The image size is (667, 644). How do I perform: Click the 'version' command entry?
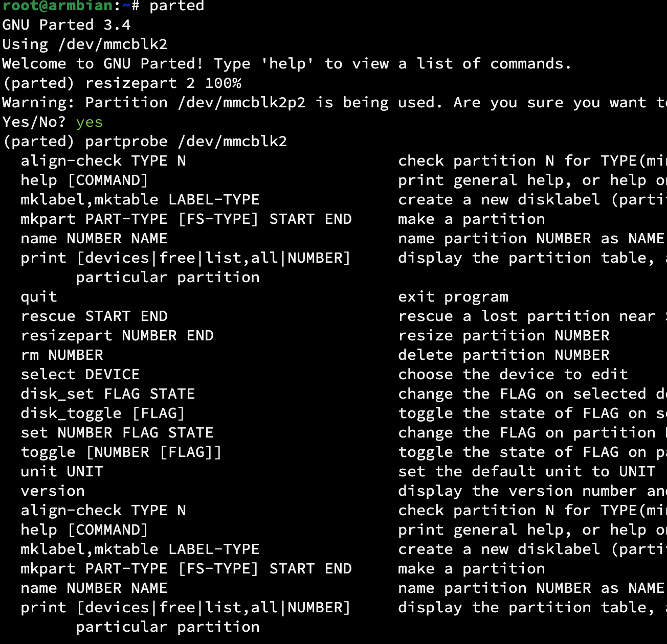pyautogui.click(x=53, y=491)
